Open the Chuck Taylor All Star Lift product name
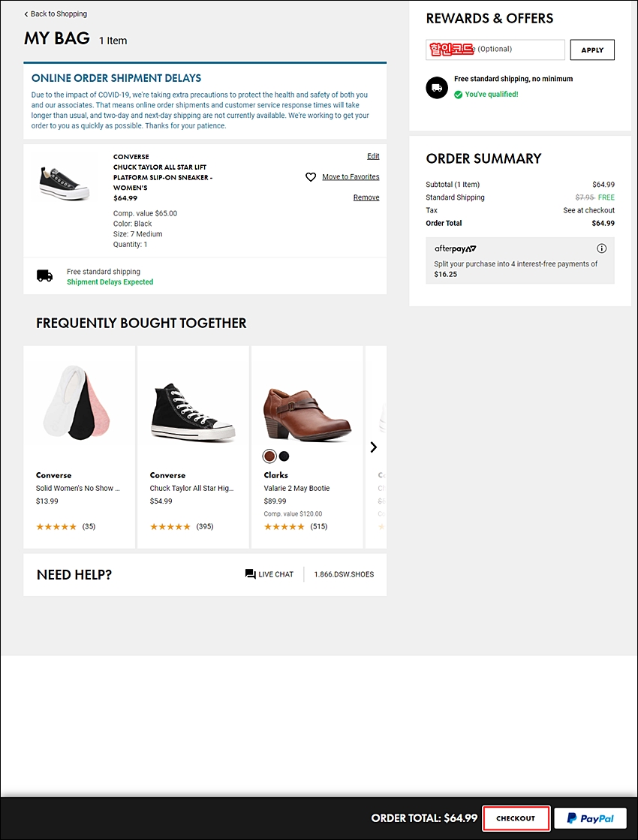Screen dimensions: 638x840 [163, 177]
